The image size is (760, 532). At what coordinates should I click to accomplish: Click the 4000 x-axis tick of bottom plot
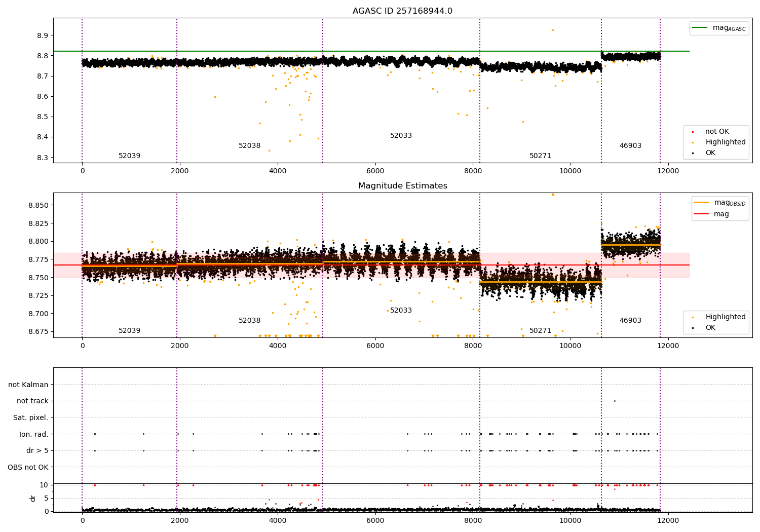(277, 521)
